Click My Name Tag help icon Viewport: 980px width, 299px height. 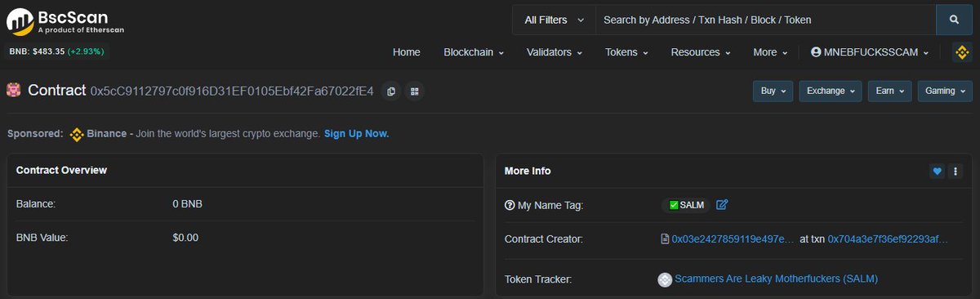(510, 205)
